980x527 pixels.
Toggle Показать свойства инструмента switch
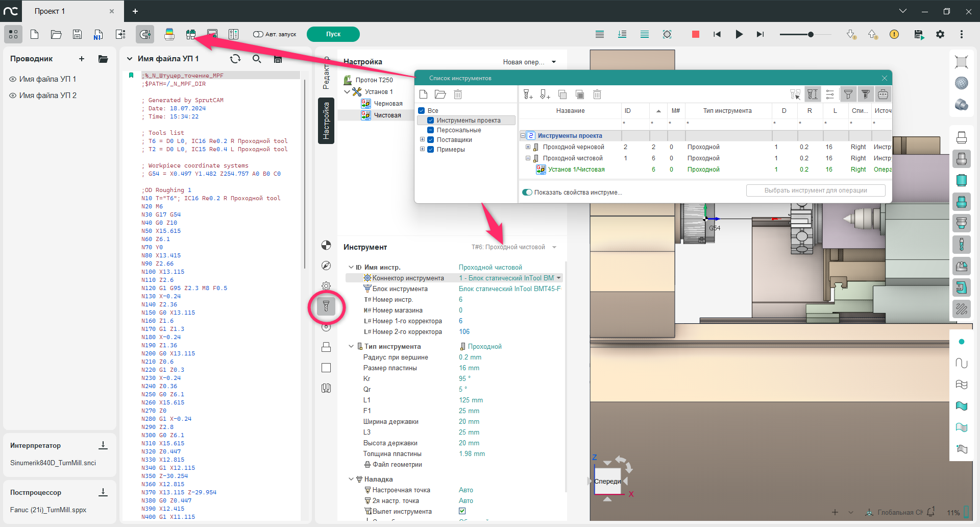[x=527, y=193]
